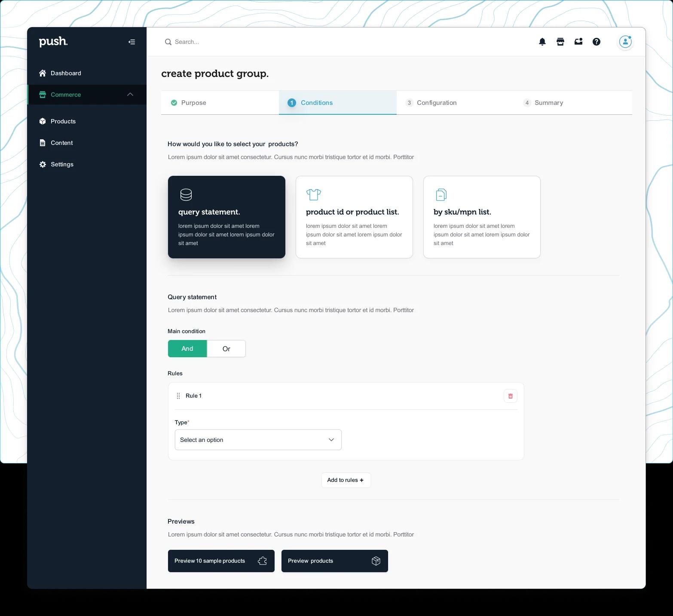This screenshot has height=616, width=673.
Task: Click the Products box icon
Action: [x=43, y=121]
